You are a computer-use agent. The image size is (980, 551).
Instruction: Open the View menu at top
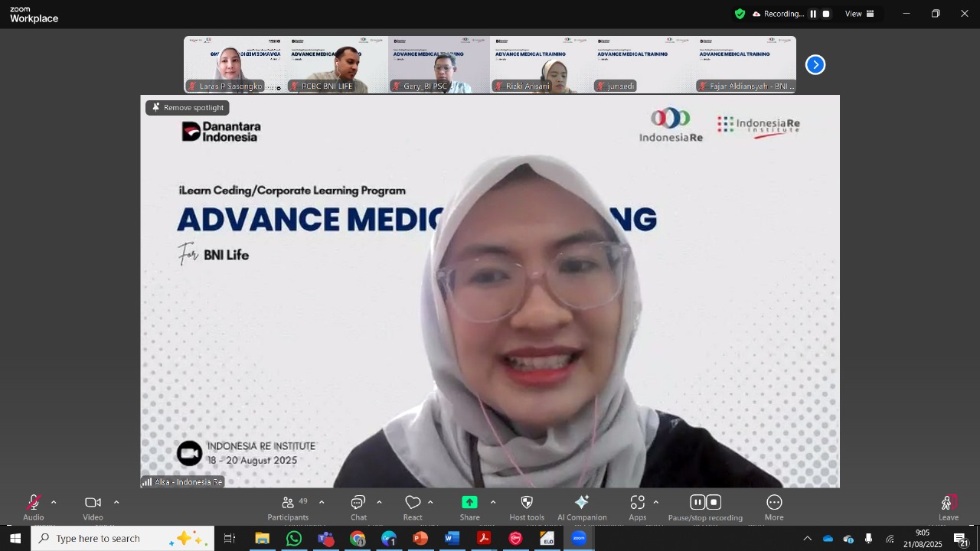[859, 14]
